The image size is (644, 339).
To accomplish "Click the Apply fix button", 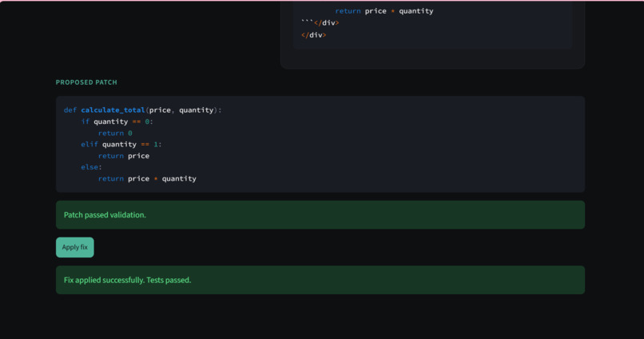I will click(75, 247).
